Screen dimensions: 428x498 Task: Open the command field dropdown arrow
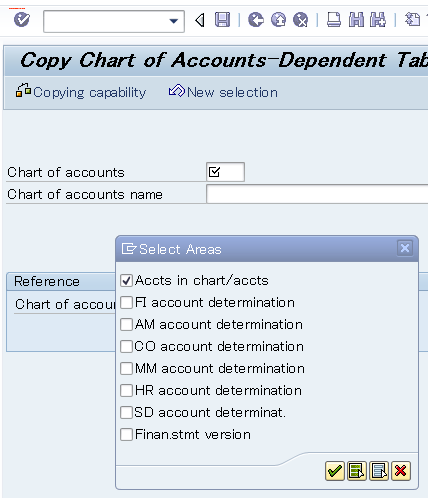click(174, 21)
